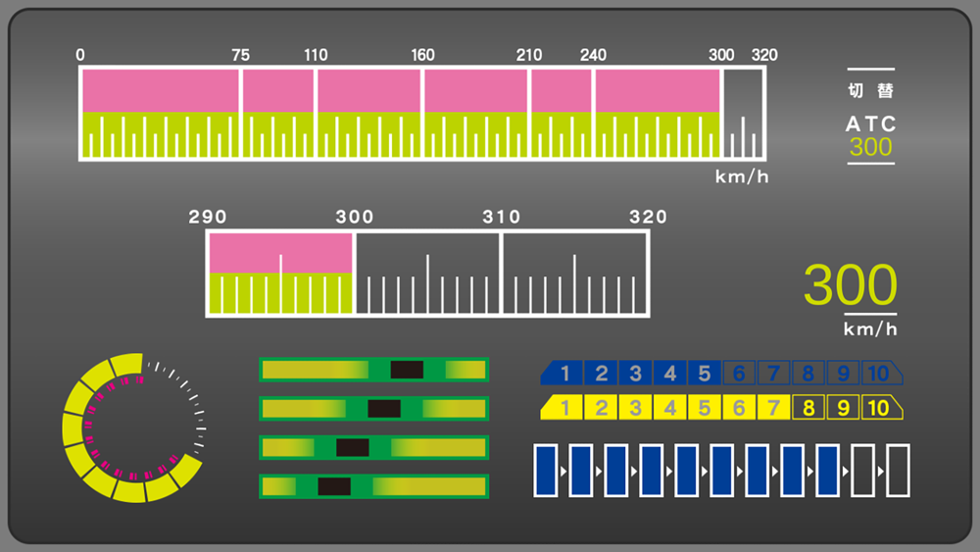Click the 310 label on zoomed scale
Screen dimensions: 980x552
[501, 217]
